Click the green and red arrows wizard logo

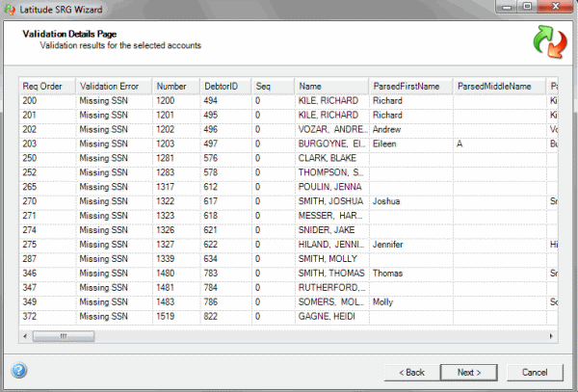tap(550, 41)
